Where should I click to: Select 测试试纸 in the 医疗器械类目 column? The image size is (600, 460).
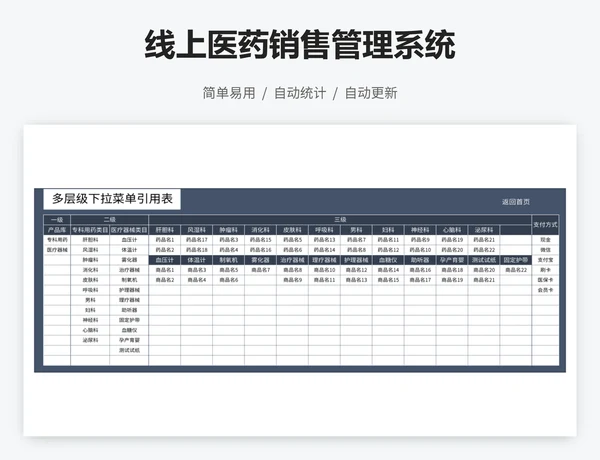129,350
